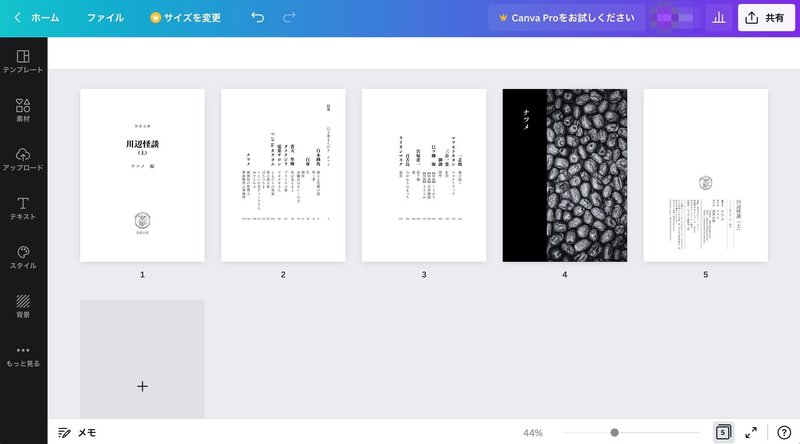Open the テンプレート panel
Screen dimensions: 800x444
pos(23,61)
